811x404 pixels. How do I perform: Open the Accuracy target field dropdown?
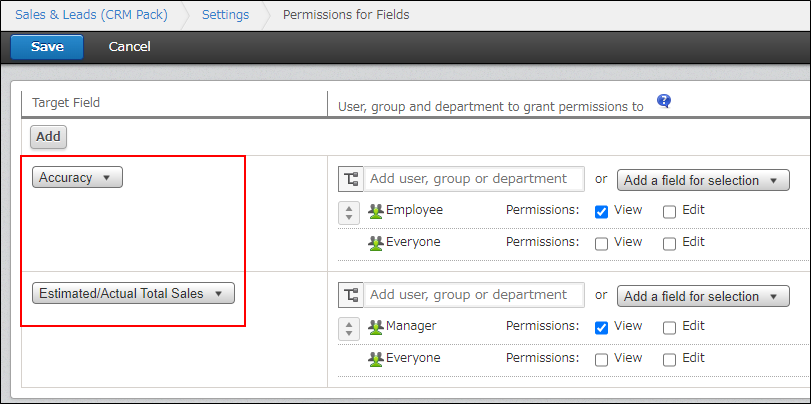(77, 177)
